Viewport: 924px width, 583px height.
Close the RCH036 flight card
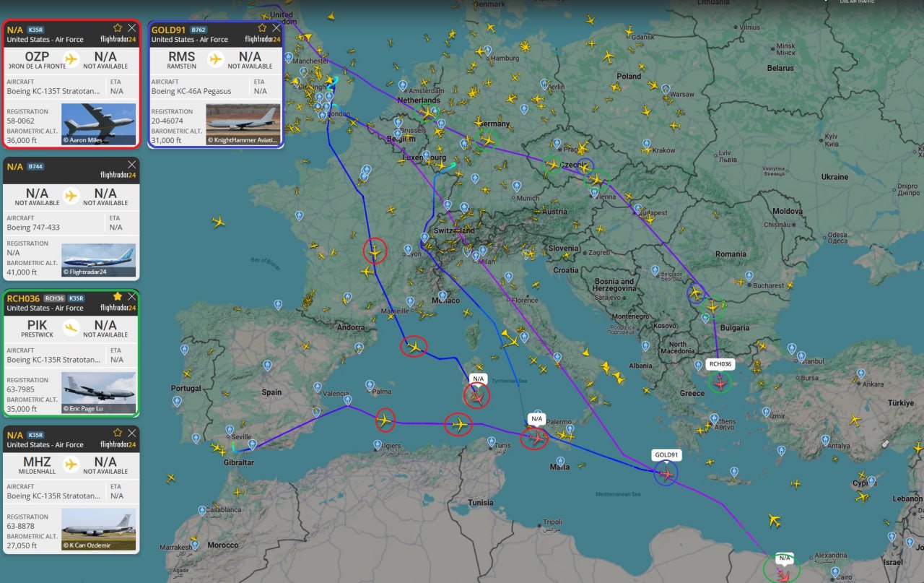(131, 297)
